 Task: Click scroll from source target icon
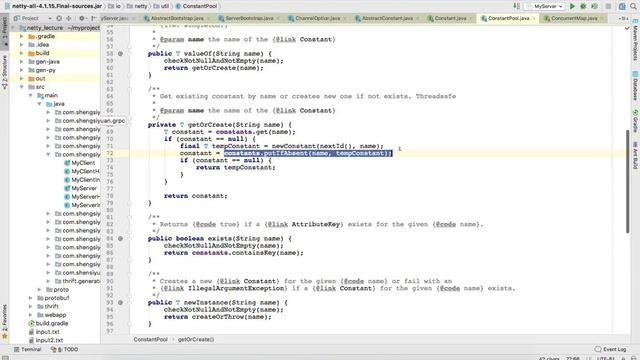point(59,18)
